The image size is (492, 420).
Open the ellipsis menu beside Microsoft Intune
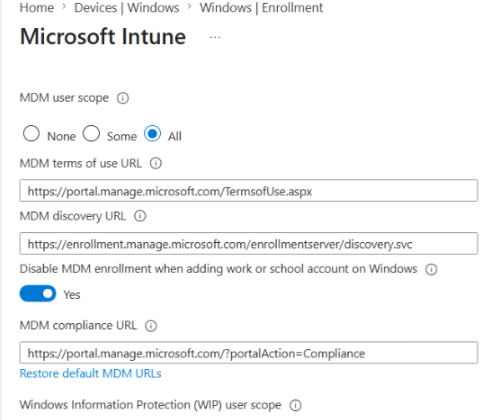(215, 37)
